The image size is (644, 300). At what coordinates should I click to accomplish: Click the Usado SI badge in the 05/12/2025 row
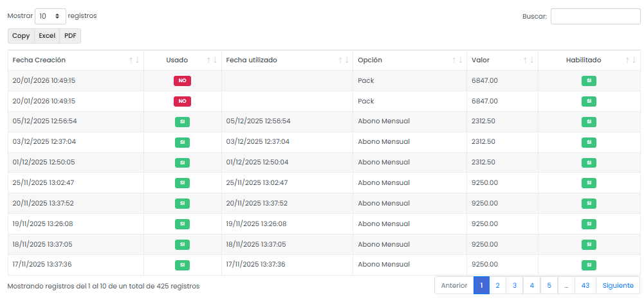pyautogui.click(x=182, y=121)
